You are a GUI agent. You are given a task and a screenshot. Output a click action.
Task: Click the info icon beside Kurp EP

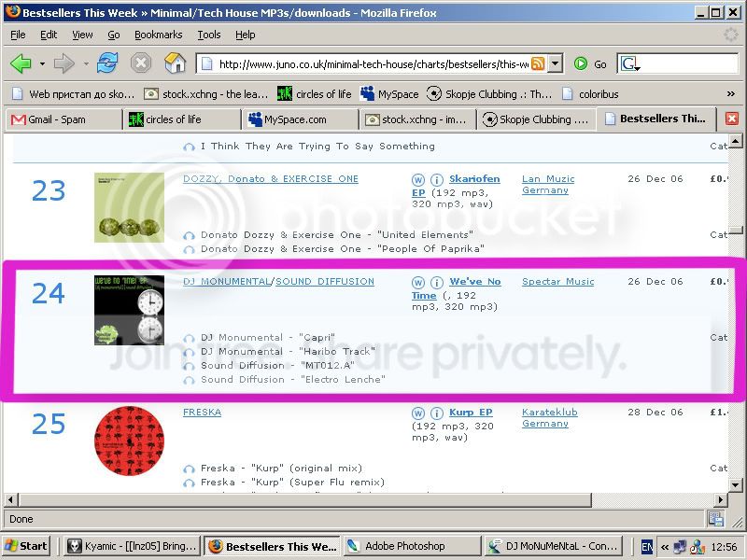(x=436, y=413)
